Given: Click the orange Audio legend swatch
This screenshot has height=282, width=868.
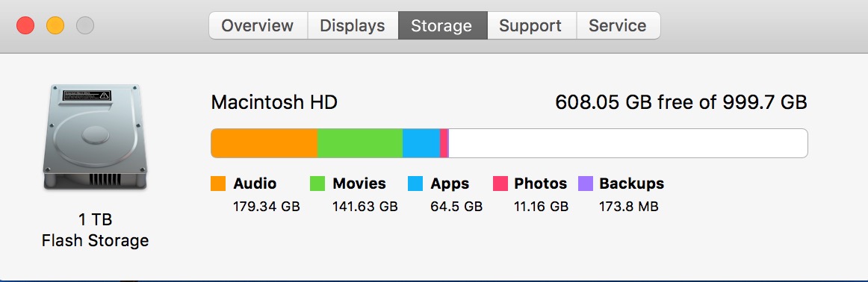Looking at the screenshot, I should (x=218, y=184).
